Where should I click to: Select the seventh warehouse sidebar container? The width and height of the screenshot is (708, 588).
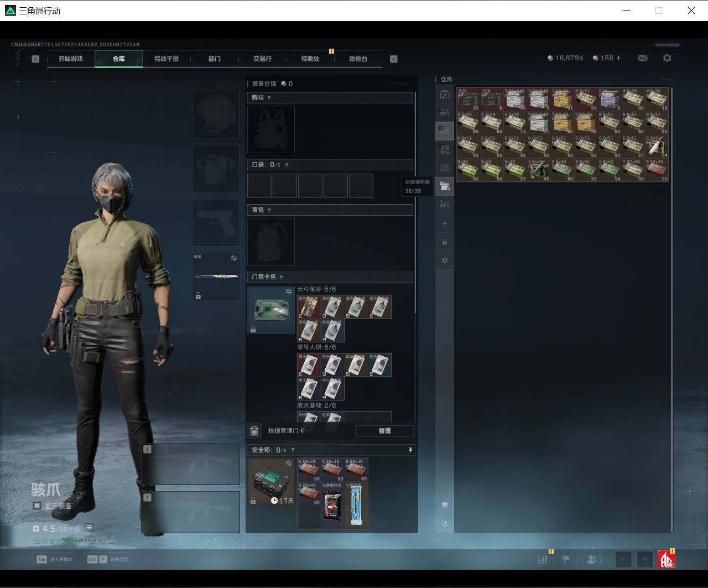(x=444, y=205)
